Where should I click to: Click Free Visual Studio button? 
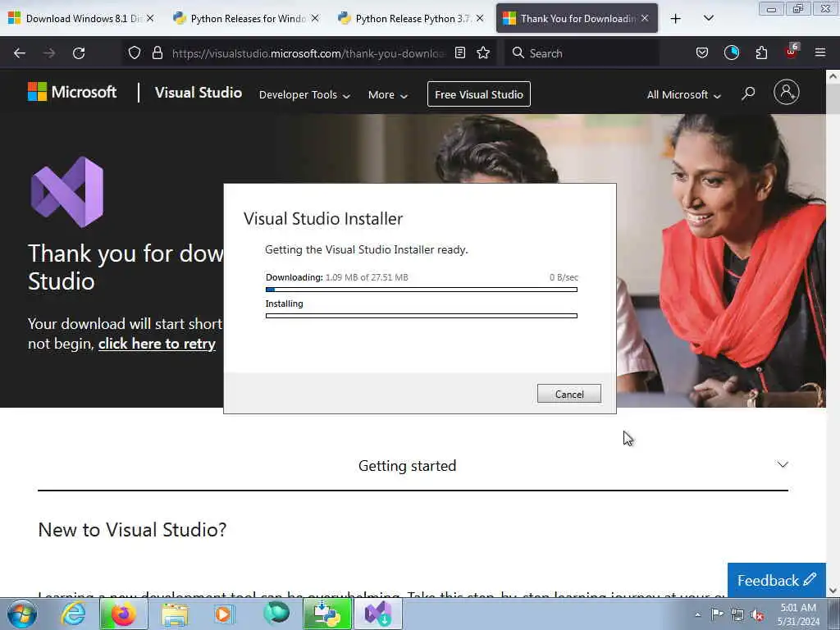pos(479,94)
